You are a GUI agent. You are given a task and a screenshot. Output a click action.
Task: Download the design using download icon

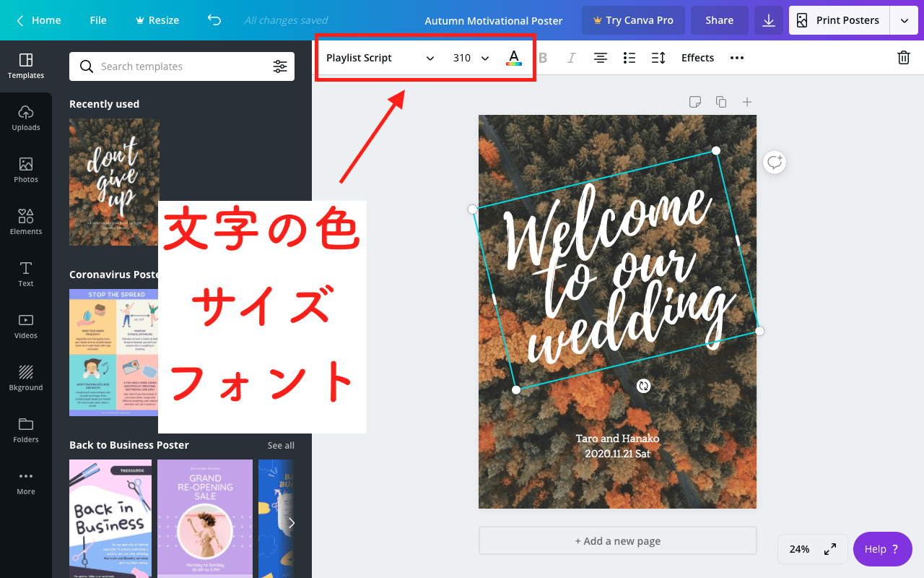click(769, 20)
